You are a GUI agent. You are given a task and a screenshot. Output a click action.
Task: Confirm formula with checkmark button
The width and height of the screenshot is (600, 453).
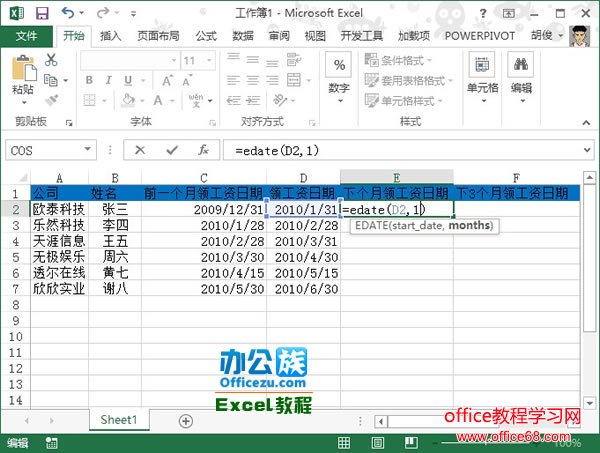[x=172, y=150]
